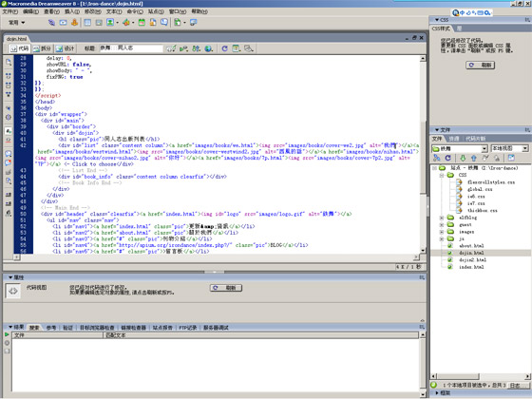Insert a table using the toolbar icon
The height and width of the screenshot is (399, 532).
point(87,23)
